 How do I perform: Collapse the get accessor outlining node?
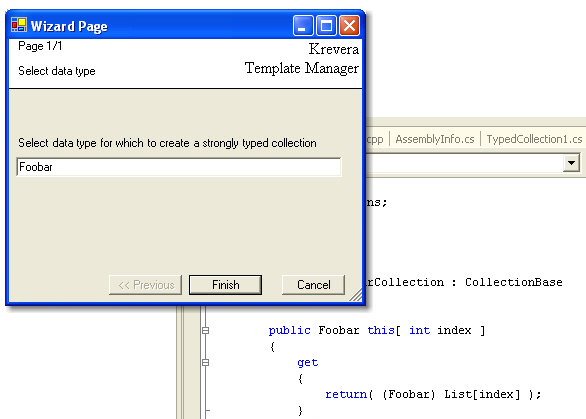(205, 362)
